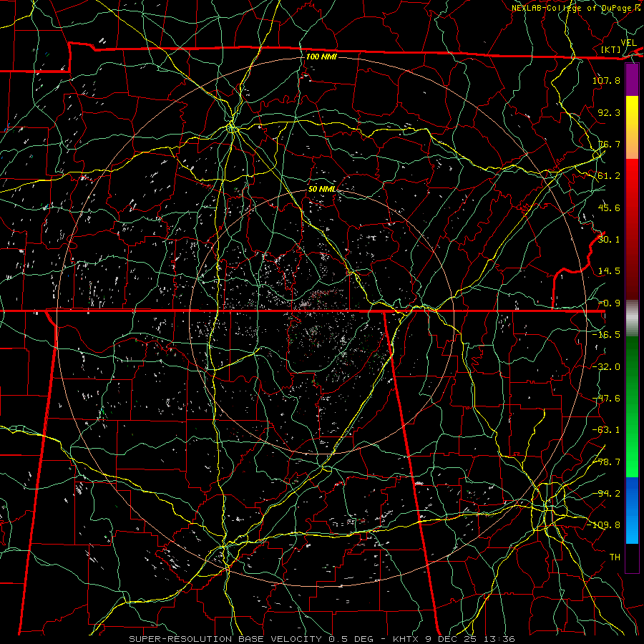Click the -94.2 velocity scale value

point(606,494)
